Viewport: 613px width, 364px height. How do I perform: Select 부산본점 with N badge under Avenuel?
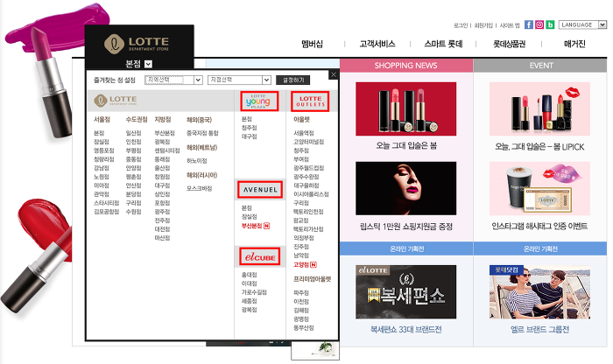click(x=256, y=226)
